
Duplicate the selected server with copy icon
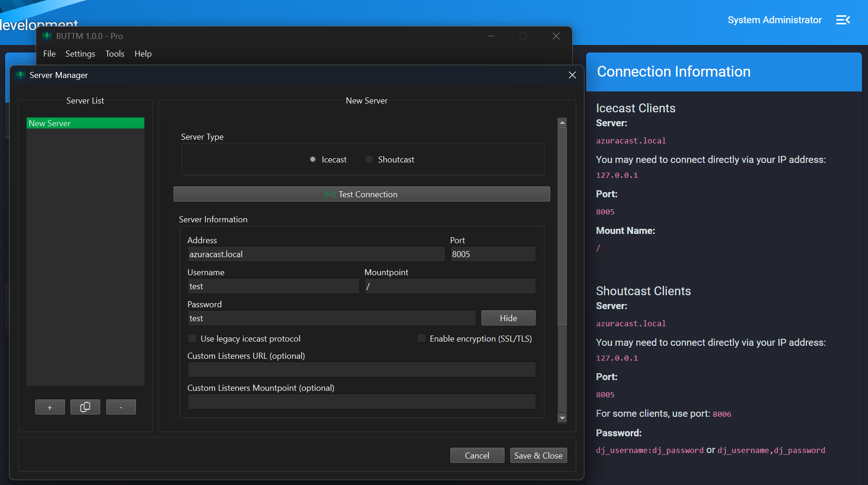85,407
